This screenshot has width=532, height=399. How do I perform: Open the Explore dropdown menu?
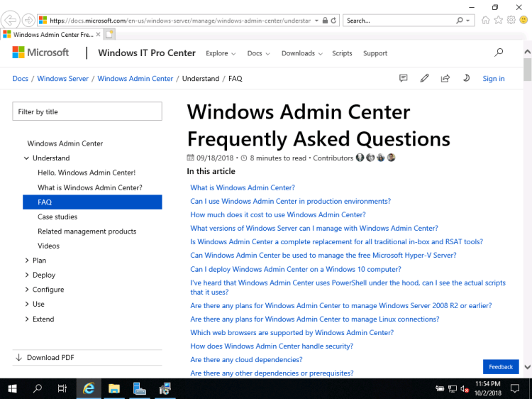[x=221, y=53]
